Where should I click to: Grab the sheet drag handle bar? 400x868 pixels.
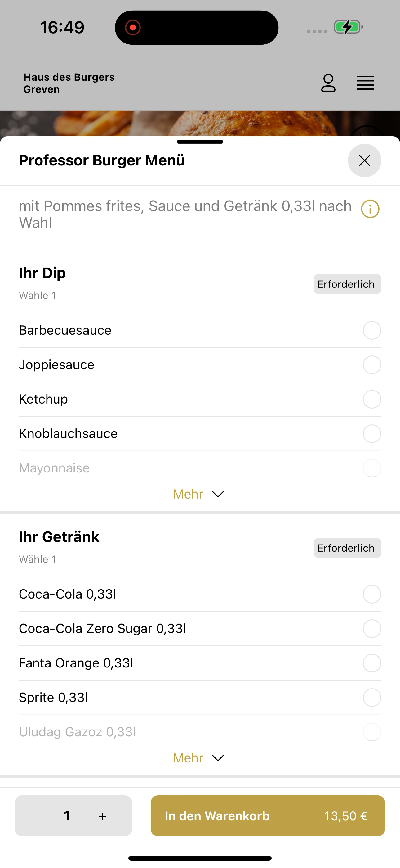click(200, 142)
